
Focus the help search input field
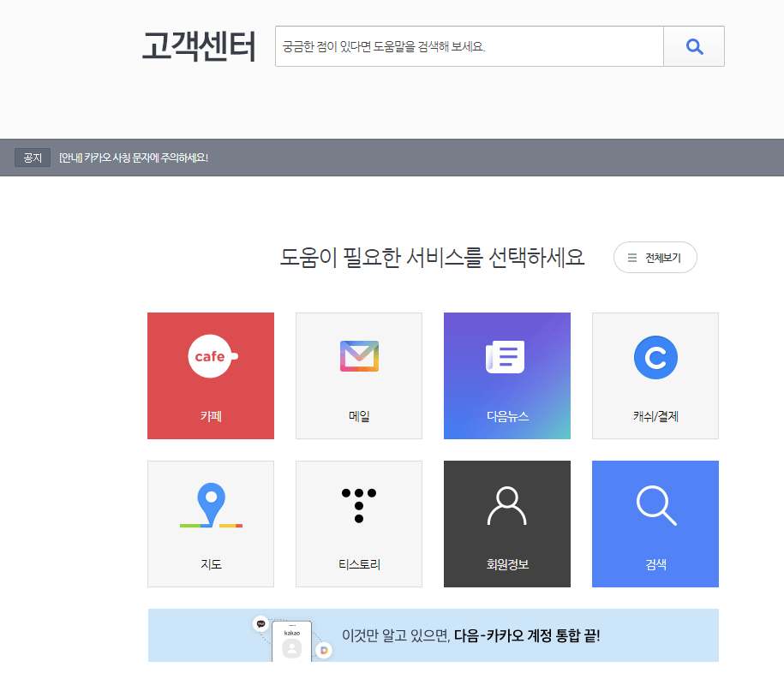(x=470, y=46)
